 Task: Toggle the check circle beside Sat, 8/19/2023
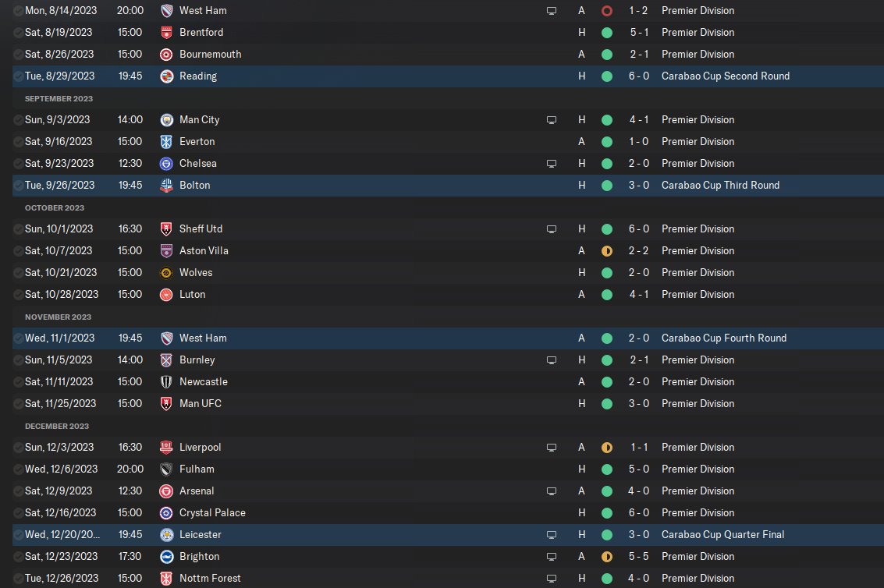(x=18, y=33)
